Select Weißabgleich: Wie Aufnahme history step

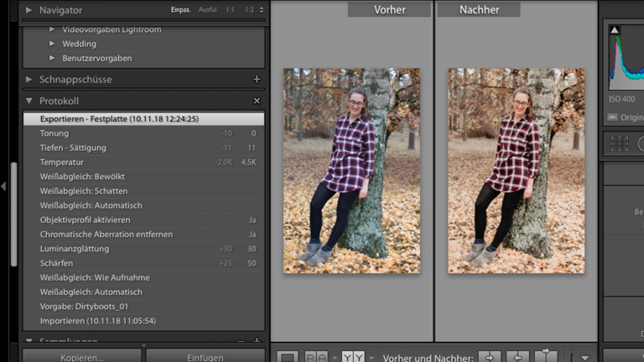[143, 277]
